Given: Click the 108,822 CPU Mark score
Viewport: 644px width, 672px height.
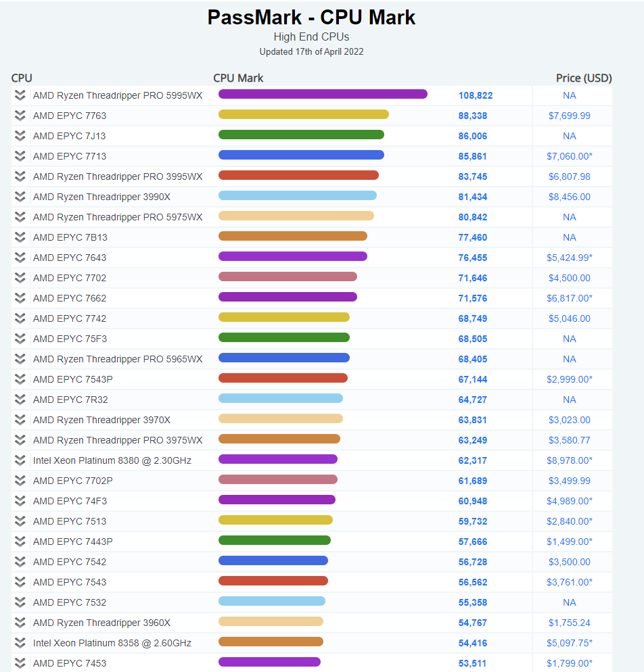Looking at the screenshot, I should point(476,95).
